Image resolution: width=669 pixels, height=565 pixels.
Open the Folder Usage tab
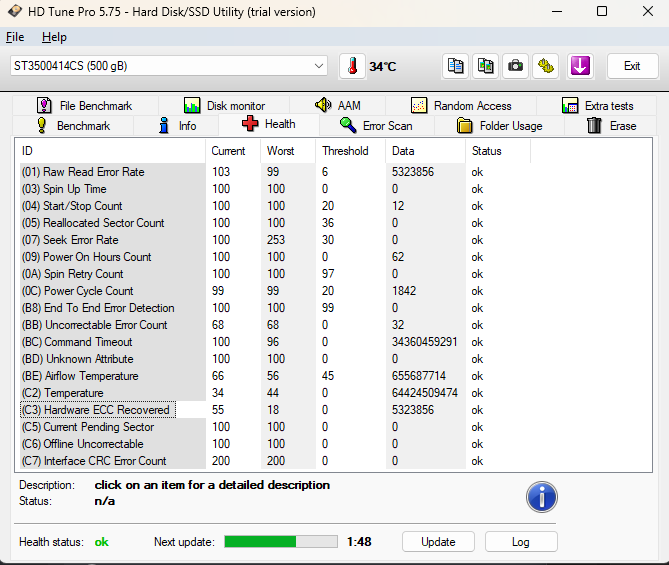point(499,126)
